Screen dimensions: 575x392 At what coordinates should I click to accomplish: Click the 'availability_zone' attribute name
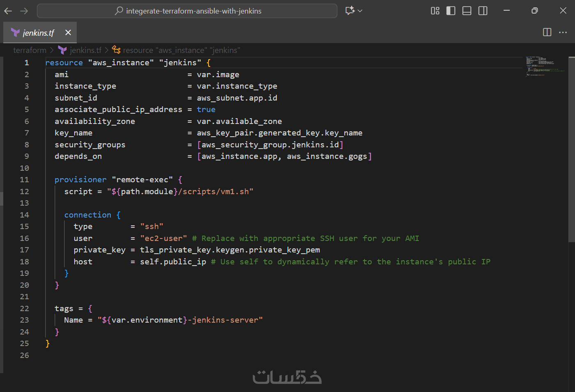coord(95,121)
